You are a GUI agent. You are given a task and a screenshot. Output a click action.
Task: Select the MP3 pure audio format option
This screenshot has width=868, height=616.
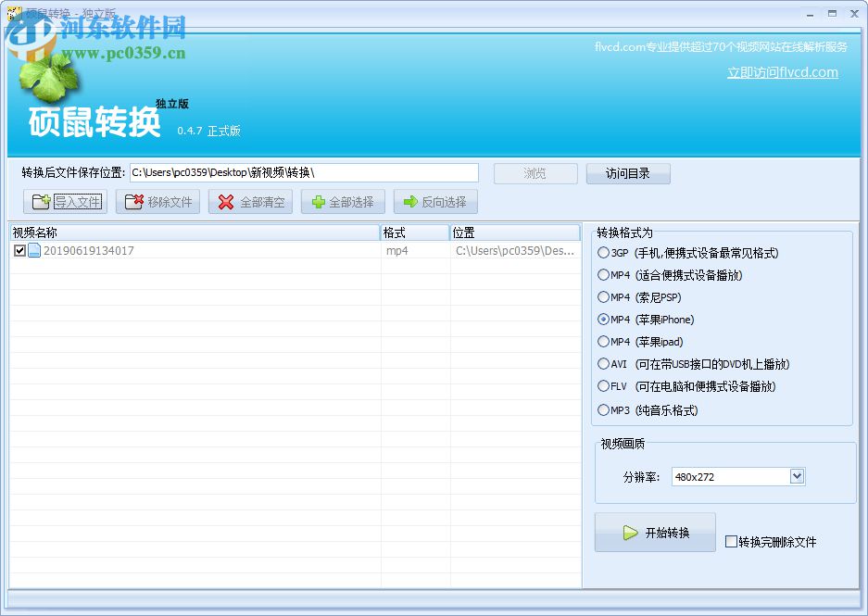(x=603, y=409)
